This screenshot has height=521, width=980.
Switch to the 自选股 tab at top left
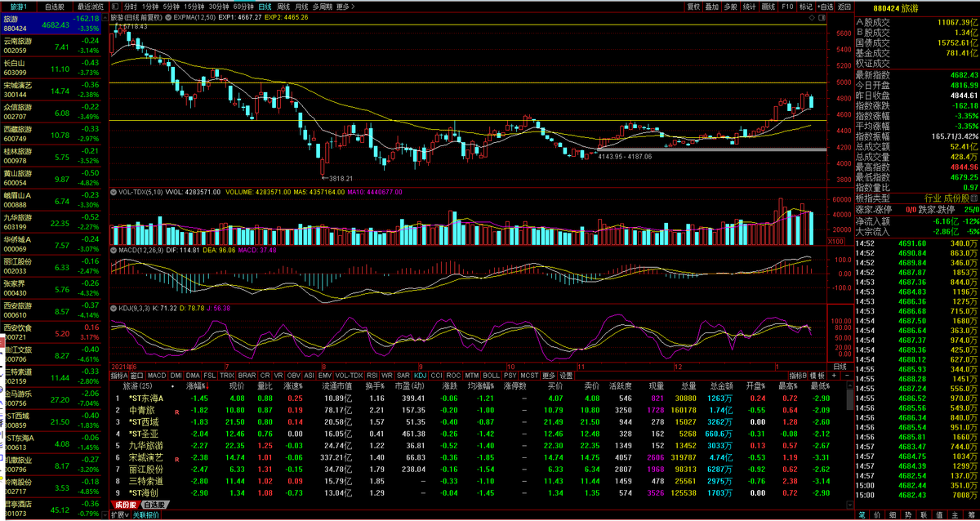(x=55, y=7)
